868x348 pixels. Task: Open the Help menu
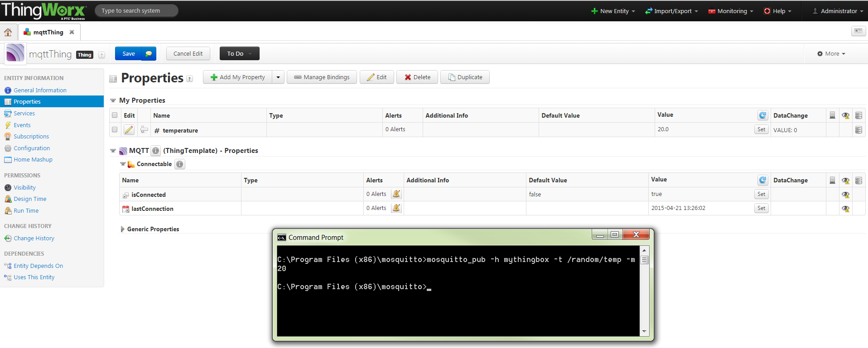[777, 11]
